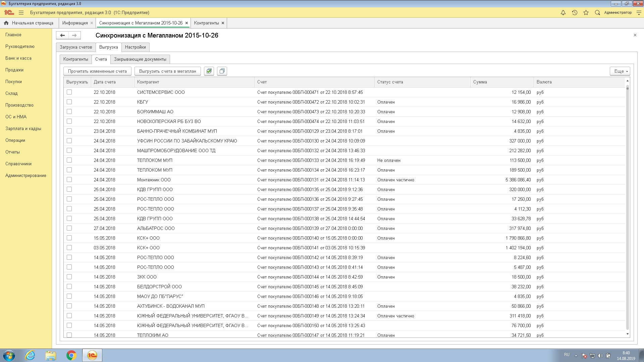The height and width of the screenshot is (362, 644).
Task: Sort by Статус счета column header
Action: [422, 82]
